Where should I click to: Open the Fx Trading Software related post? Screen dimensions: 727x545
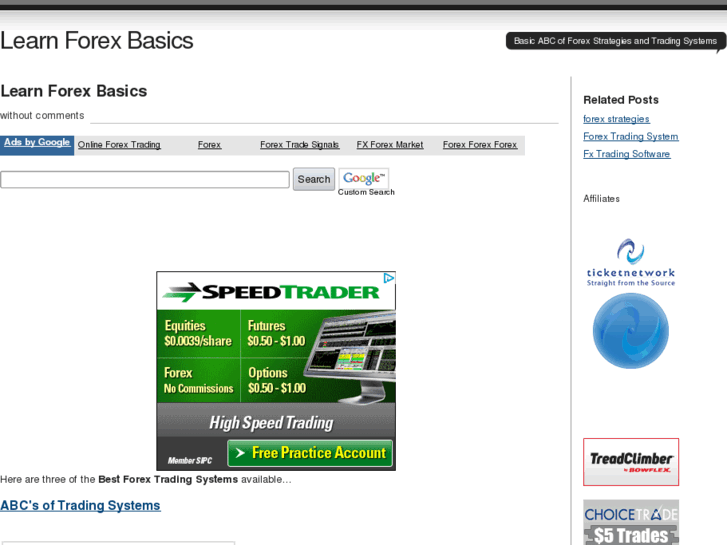click(x=626, y=154)
